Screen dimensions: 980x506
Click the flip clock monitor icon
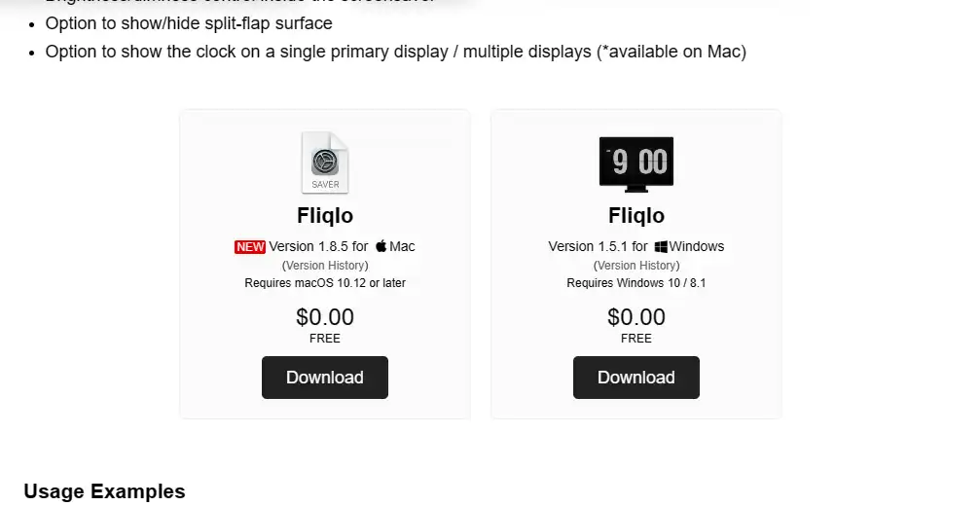pos(636,163)
